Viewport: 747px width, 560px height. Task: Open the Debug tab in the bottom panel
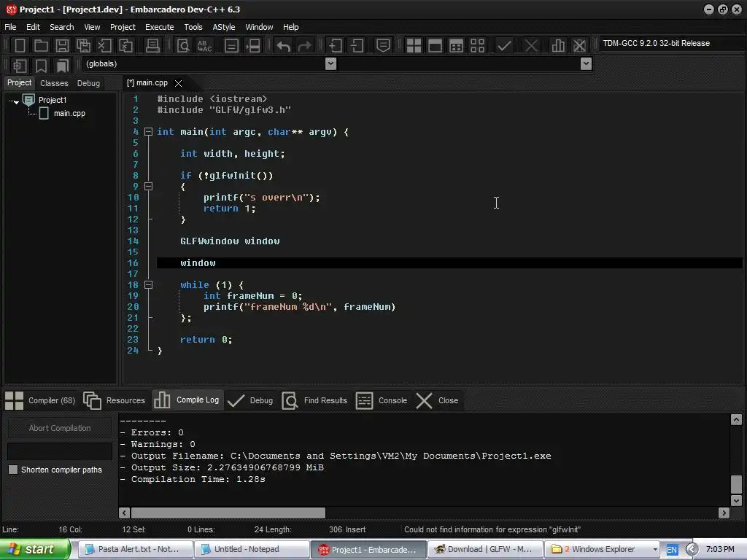[x=251, y=400]
